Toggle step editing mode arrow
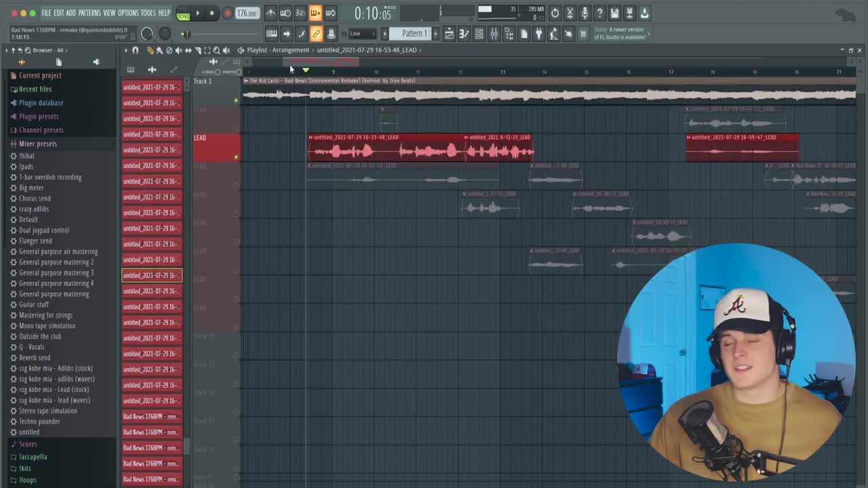868x488 pixels. pyautogui.click(x=286, y=34)
